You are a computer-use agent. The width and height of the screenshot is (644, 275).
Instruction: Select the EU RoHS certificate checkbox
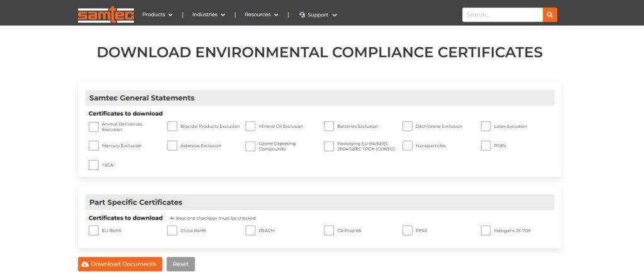pos(94,230)
